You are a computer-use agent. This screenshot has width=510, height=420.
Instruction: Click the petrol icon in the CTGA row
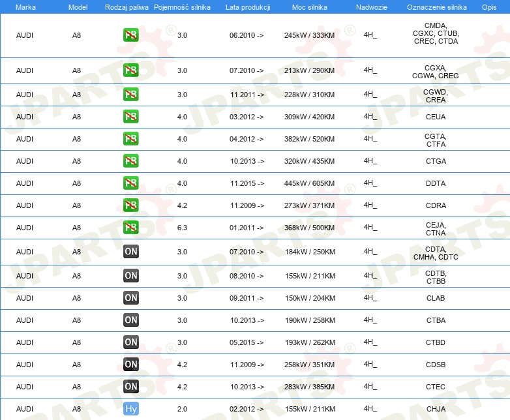[x=130, y=160]
